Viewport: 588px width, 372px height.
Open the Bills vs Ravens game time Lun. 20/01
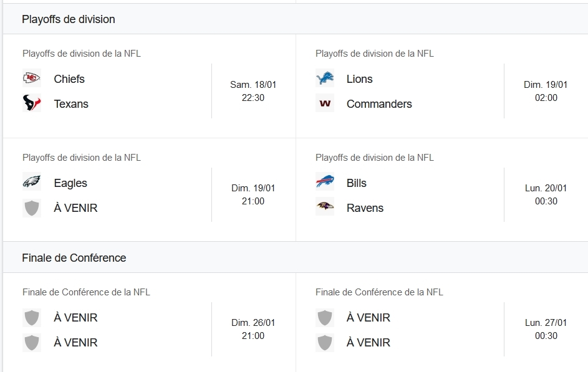[546, 194]
